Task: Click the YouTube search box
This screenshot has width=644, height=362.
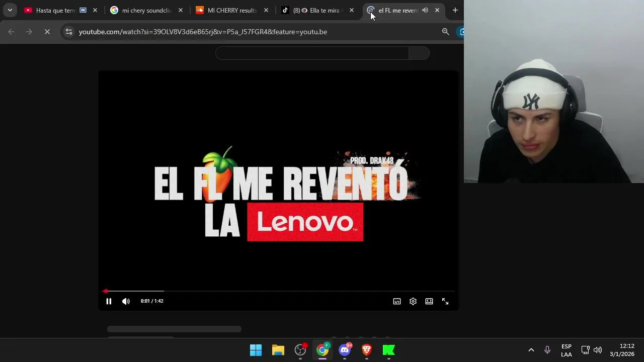Action: coord(312,53)
